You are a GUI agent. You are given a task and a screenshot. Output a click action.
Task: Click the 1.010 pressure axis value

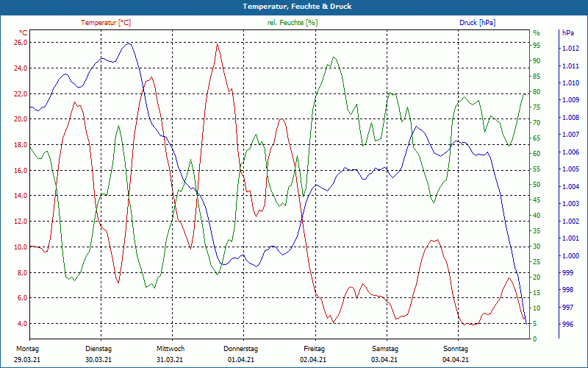(570, 83)
